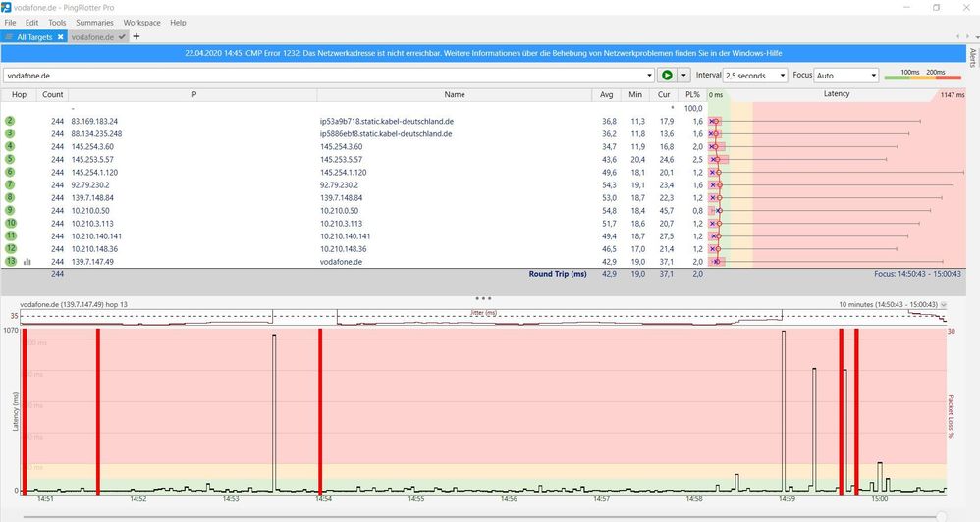Image resolution: width=980 pixels, height=522 pixels.
Task: Click the green start trace button
Action: point(667,75)
